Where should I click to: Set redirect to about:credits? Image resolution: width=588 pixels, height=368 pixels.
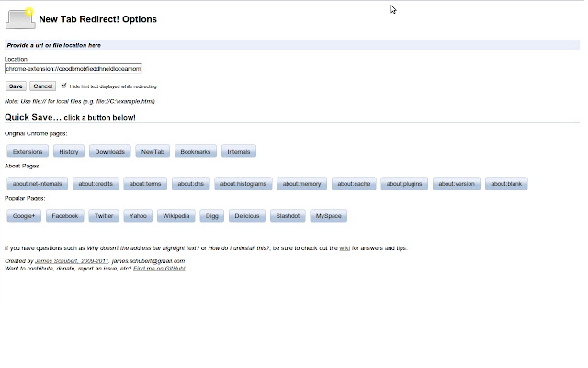coord(96,184)
